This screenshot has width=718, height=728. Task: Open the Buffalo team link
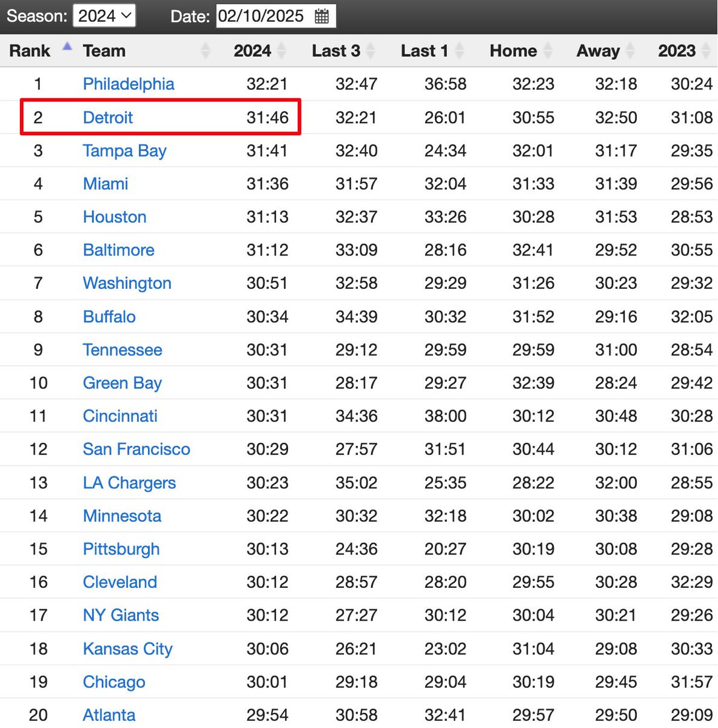[109, 317]
